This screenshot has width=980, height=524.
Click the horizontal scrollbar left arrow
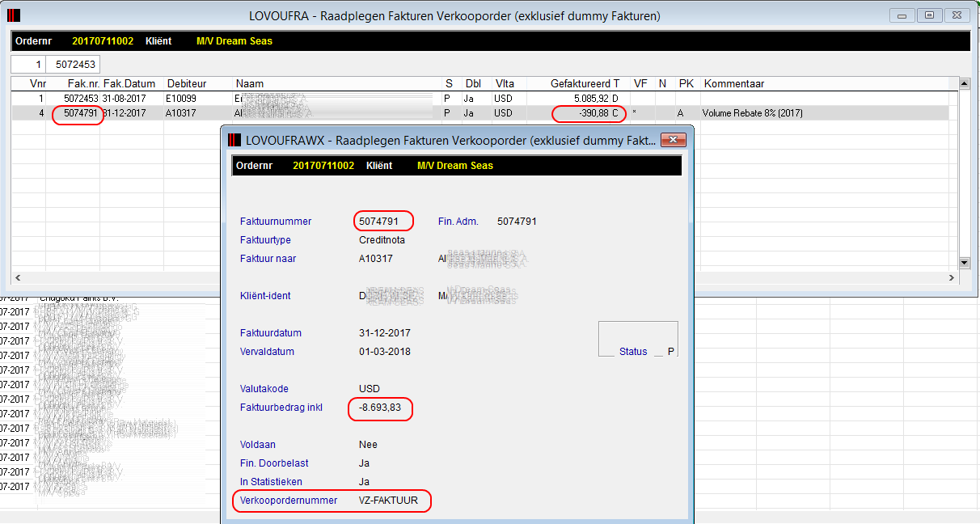click(17, 277)
